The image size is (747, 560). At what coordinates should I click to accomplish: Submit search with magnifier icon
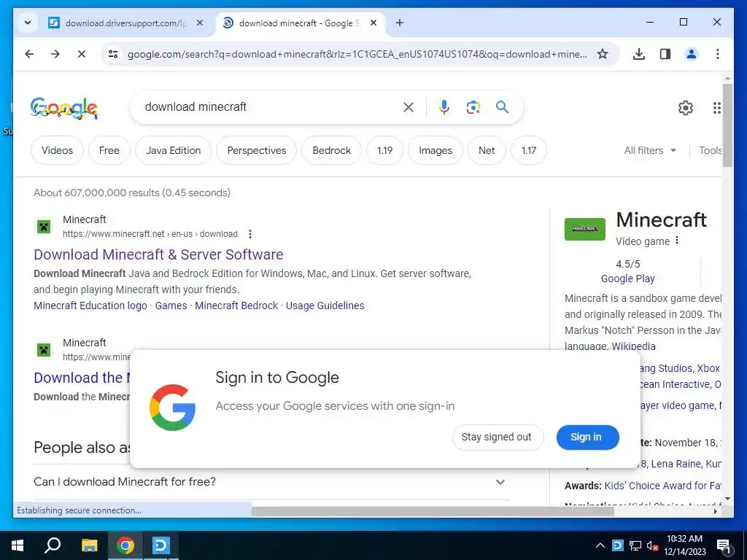502,107
